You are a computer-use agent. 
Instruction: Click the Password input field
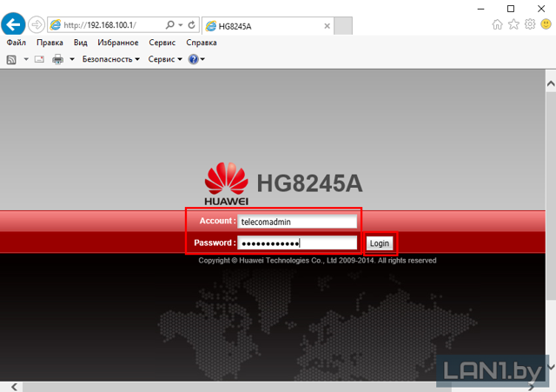pyautogui.click(x=297, y=243)
